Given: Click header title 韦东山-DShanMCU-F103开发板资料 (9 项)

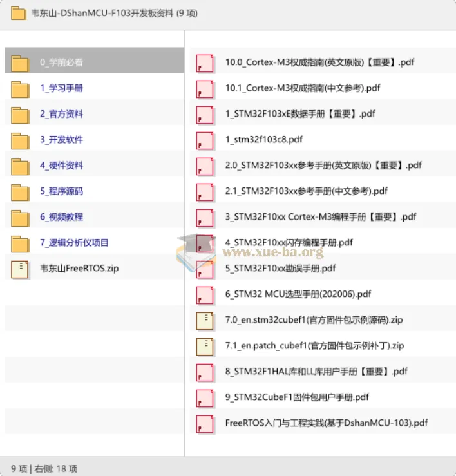Looking at the screenshot, I should click(115, 14).
